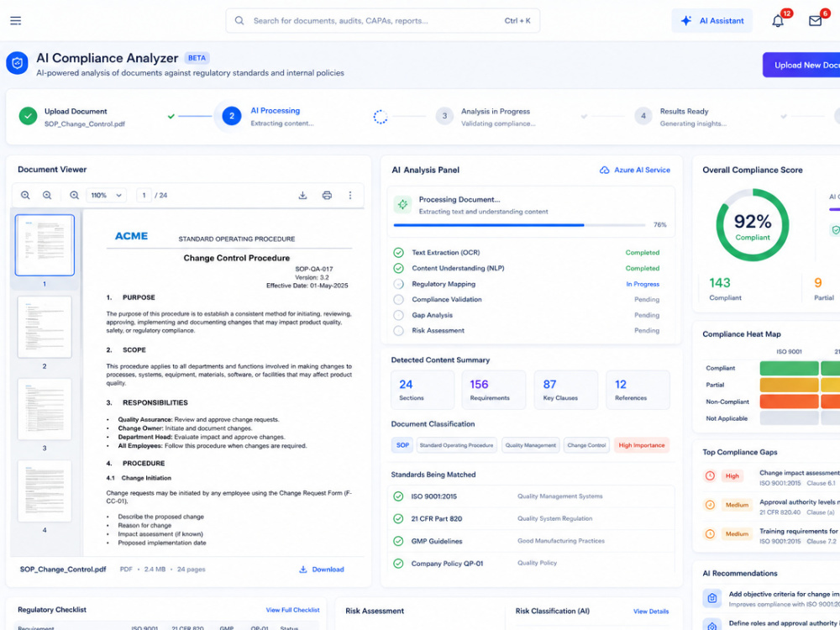Click Gap Analysis status circle
Viewport: 840px width, 630px height.
[x=398, y=315]
